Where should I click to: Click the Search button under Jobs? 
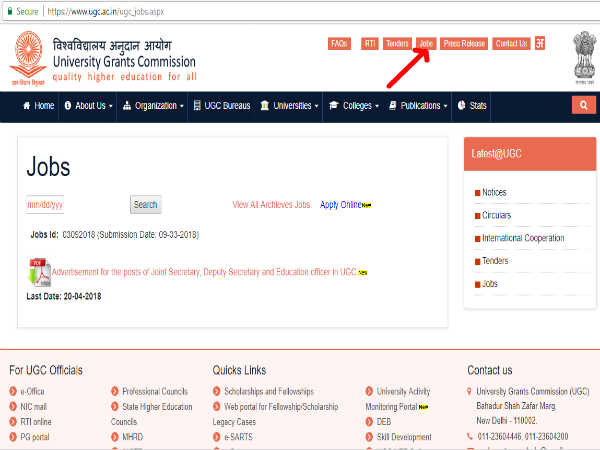145,205
